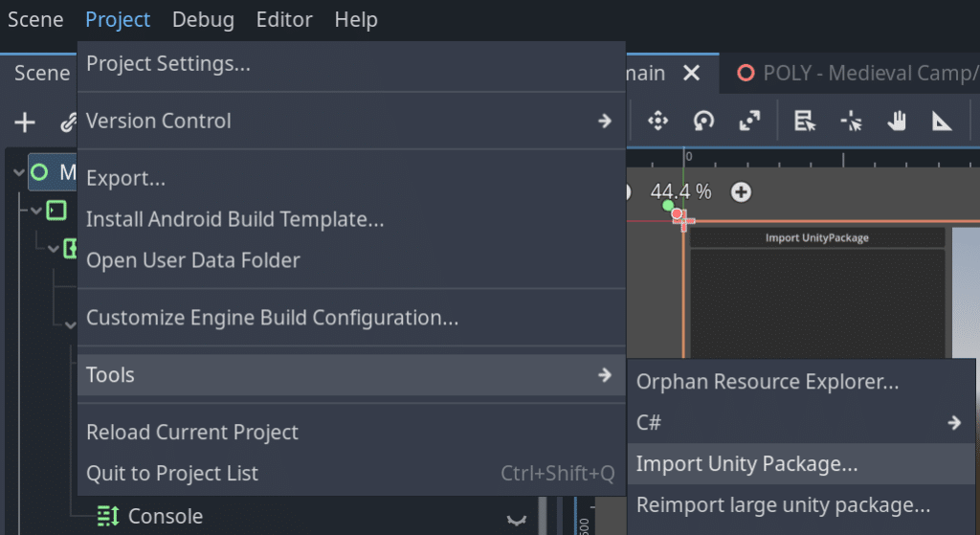Select Customize Engine Build Configuration...
Screen dimensions: 980x535
351,318
